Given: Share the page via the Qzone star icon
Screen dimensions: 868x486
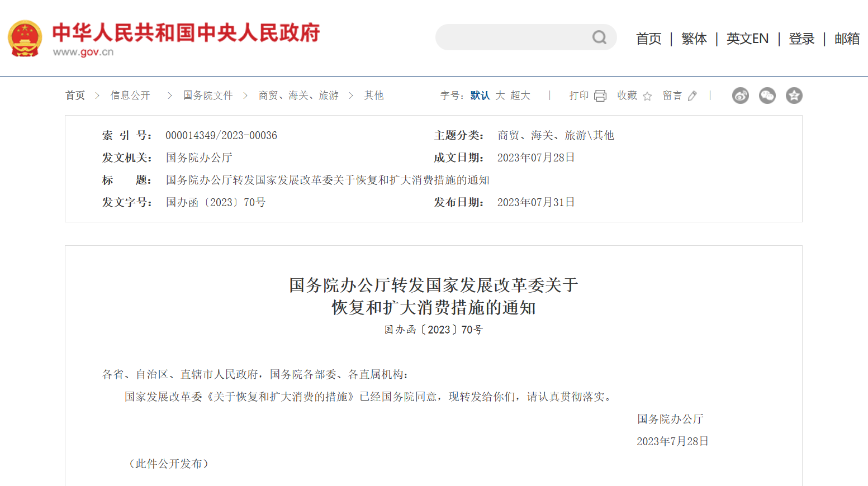Looking at the screenshot, I should [x=794, y=96].
